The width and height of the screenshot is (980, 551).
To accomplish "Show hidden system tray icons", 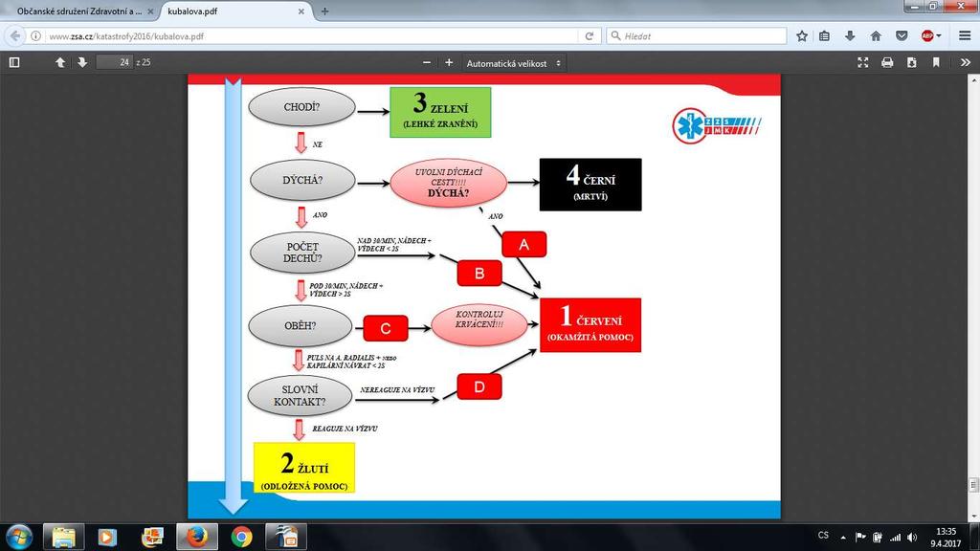I will [x=843, y=538].
